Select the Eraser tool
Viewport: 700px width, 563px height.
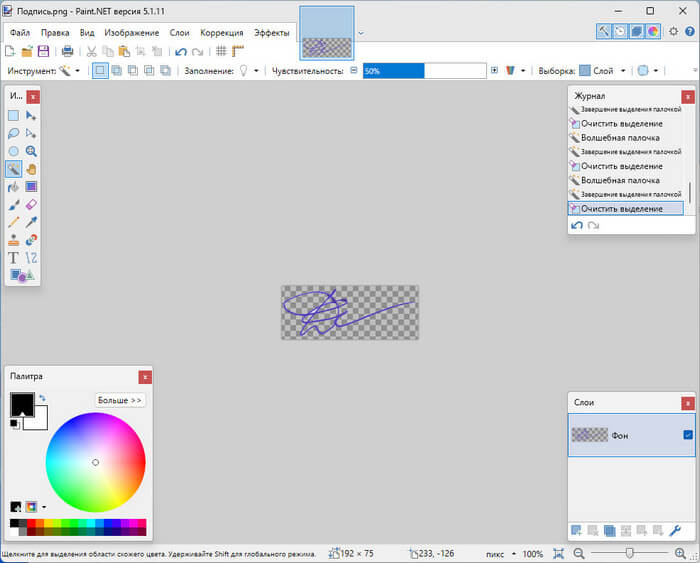point(31,204)
